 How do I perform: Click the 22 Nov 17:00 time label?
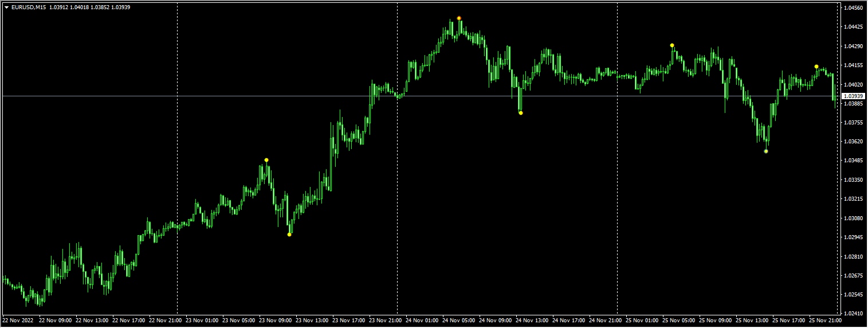(x=129, y=321)
